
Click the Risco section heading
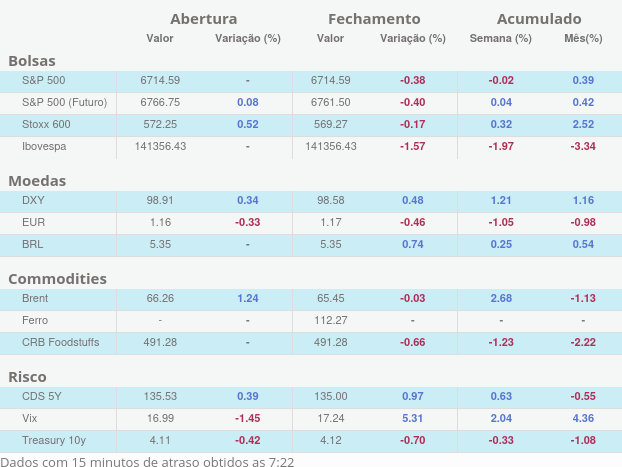coord(28,377)
